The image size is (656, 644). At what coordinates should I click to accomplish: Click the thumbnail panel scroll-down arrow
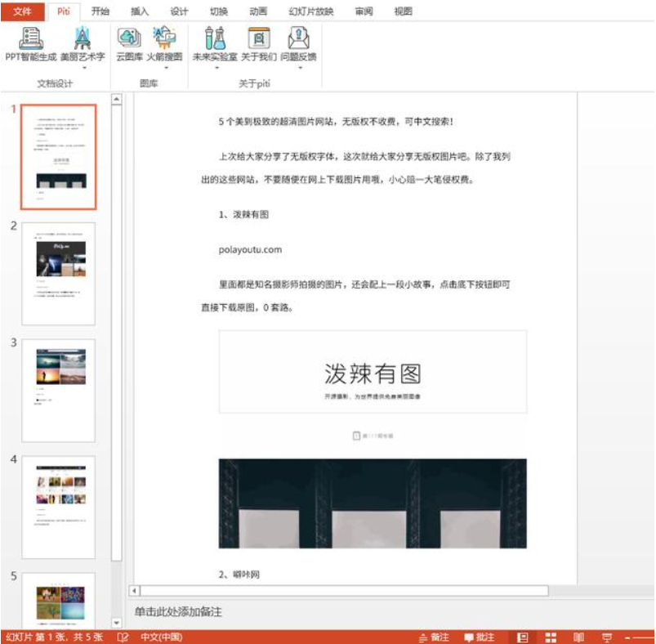(117, 623)
